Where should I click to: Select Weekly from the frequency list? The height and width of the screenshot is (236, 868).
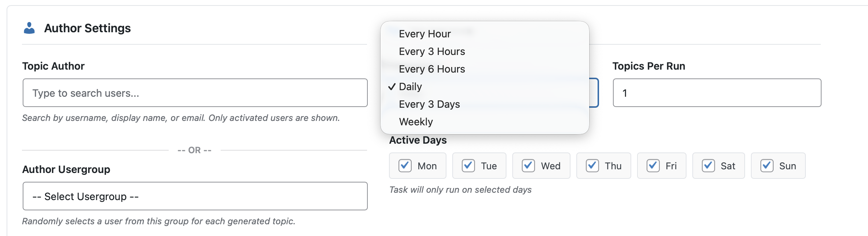click(416, 122)
